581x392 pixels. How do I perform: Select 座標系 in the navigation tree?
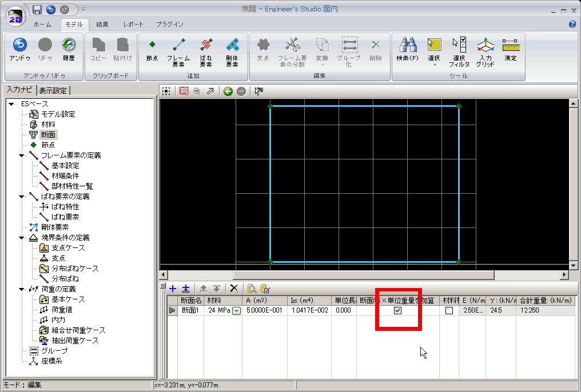point(52,361)
